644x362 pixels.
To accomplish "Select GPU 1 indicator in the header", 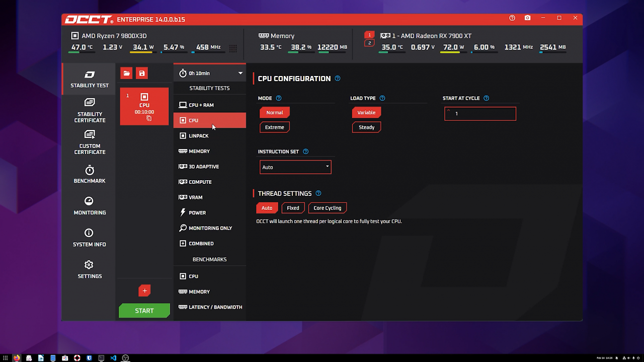I will coord(370,35).
